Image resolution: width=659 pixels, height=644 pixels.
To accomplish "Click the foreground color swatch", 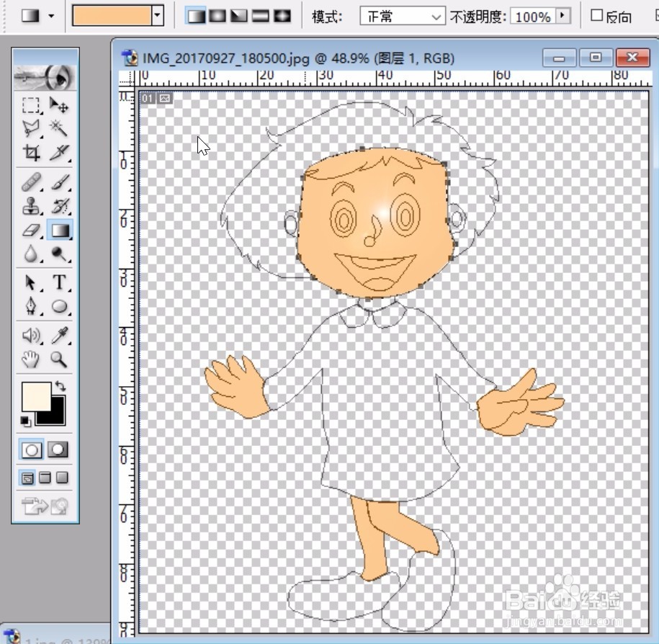I will [36, 395].
